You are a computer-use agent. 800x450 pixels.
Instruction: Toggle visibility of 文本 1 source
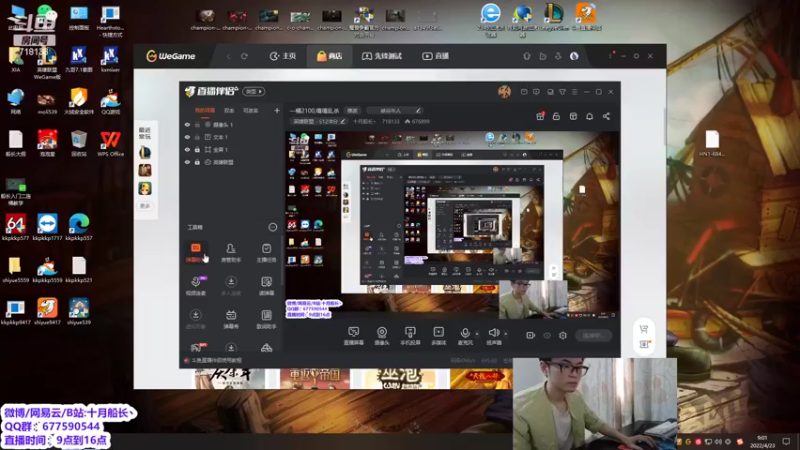tap(187, 137)
